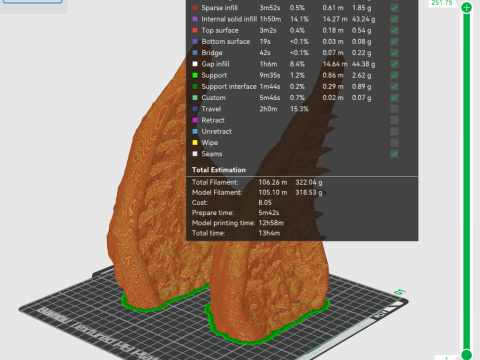Image resolution: width=480 pixels, height=360 pixels.
Task: Click the Travel time 2h0m value
Action: click(268, 109)
